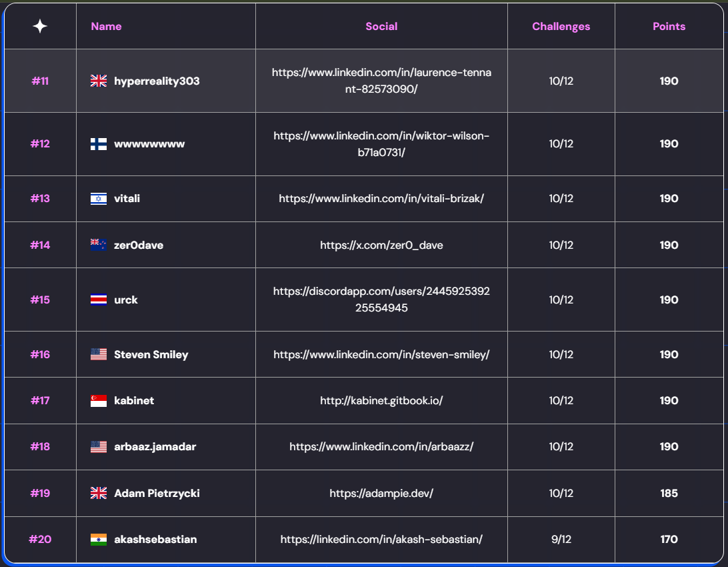Click the Finland flag next to wwwwwwwww
728x567 pixels.
pyautogui.click(x=97, y=144)
